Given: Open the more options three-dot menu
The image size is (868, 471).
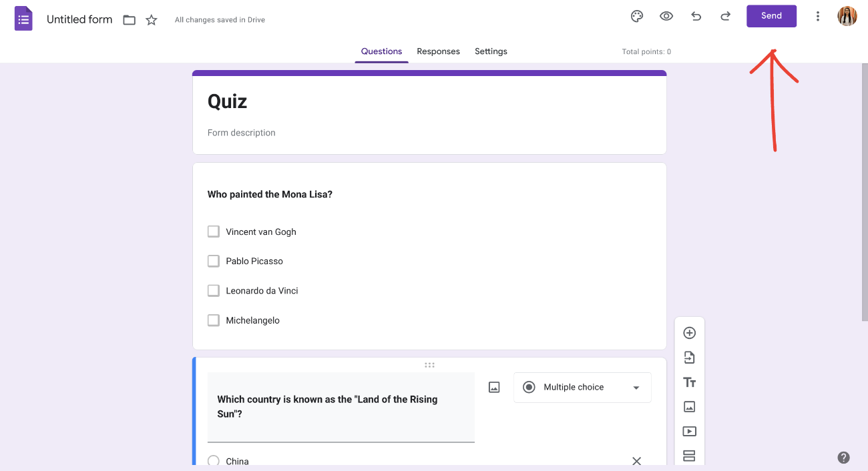Looking at the screenshot, I should [x=818, y=16].
